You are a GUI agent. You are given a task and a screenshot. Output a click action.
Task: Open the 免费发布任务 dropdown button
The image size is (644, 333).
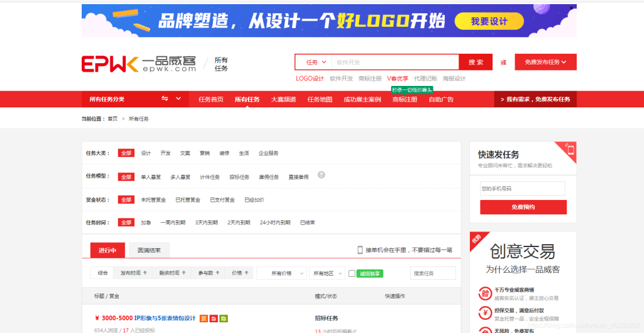coord(546,62)
